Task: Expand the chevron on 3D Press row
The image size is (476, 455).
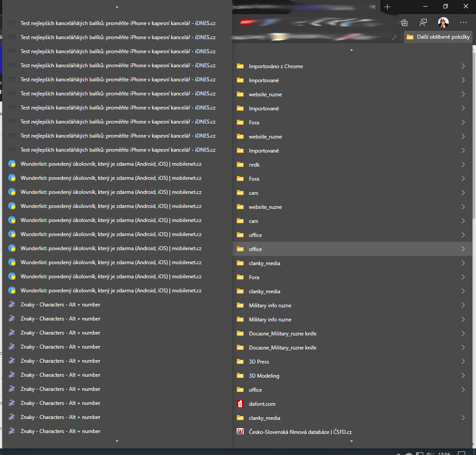Action: 463,361
